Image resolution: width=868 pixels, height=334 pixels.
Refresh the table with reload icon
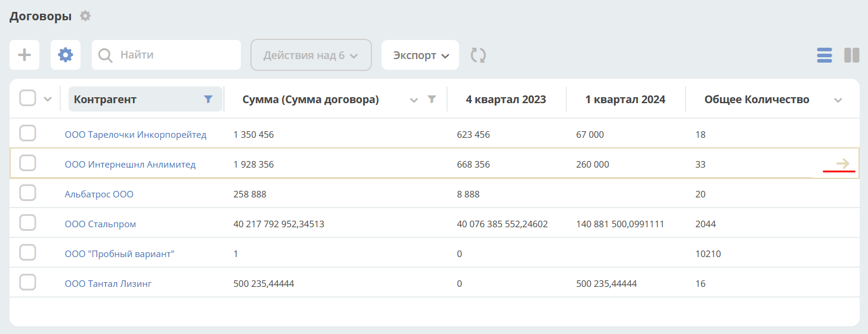478,55
